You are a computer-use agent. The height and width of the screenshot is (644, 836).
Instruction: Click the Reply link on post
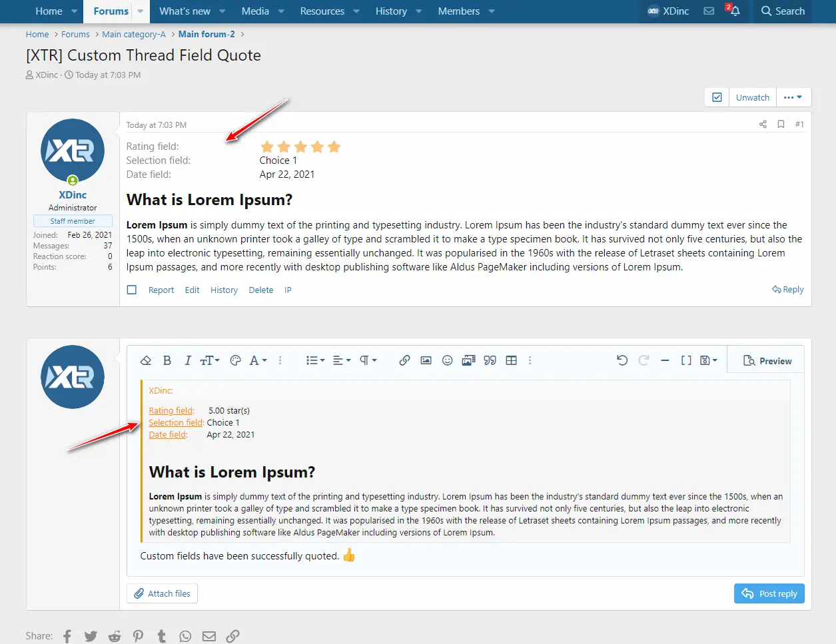[x=788, y=290]
